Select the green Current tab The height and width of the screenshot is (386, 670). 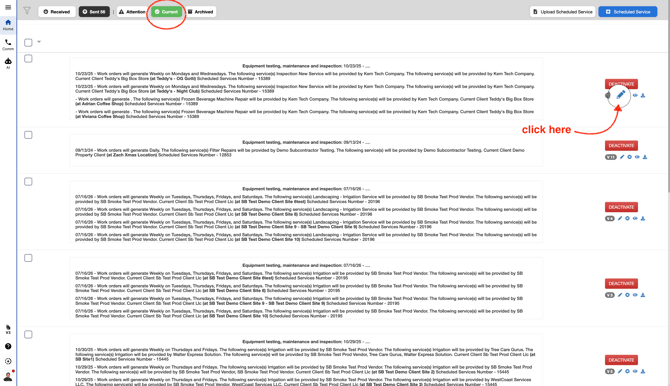coord(166,12)
